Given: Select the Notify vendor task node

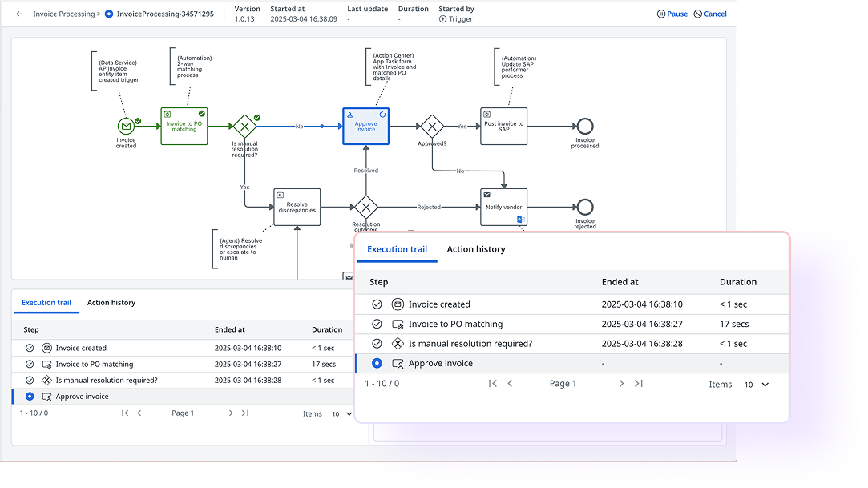Looking at the screenshot, I should tap(504, 207).
